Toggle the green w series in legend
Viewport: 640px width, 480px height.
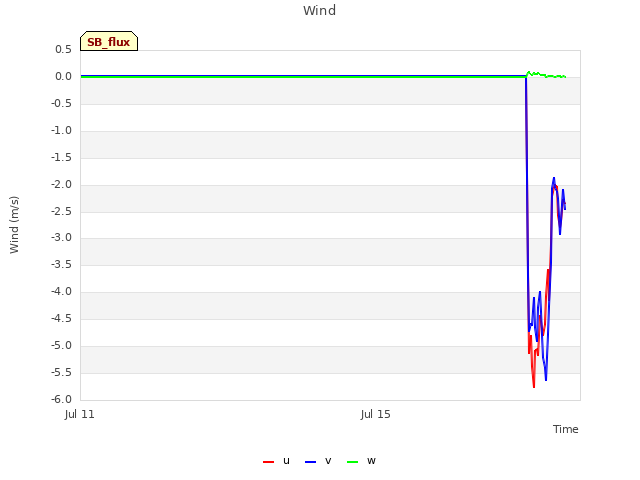(361, 461)
